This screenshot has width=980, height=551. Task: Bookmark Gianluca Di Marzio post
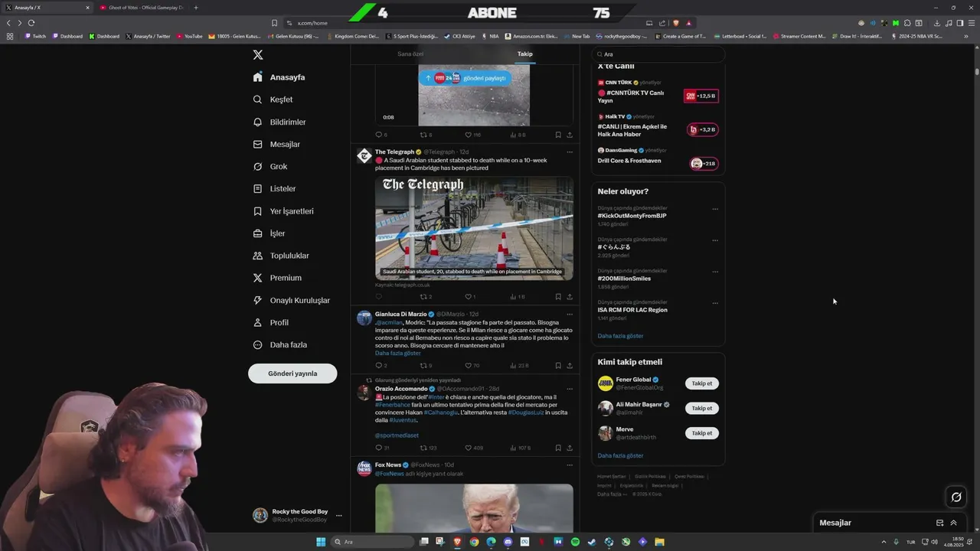coord(558,366)
